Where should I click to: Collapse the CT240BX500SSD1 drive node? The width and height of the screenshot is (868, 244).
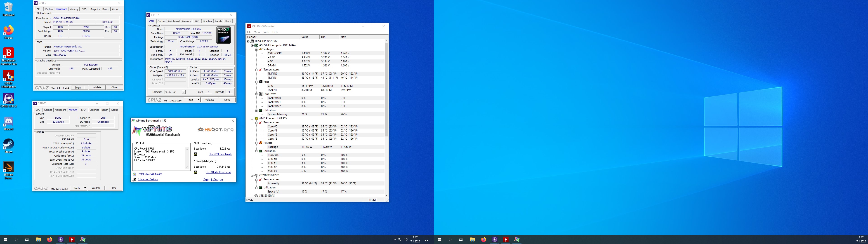pos(252,176)
